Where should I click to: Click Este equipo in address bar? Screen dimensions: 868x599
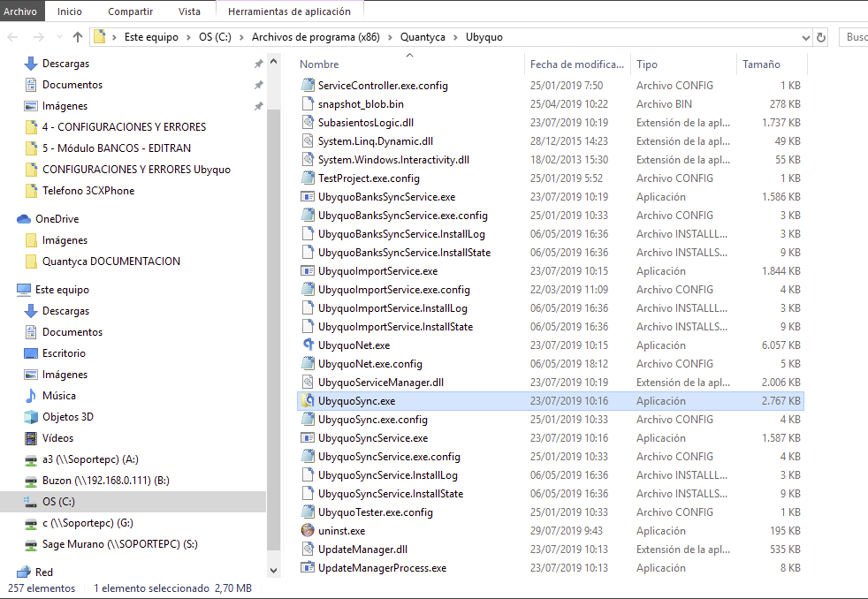coord(151,37)
